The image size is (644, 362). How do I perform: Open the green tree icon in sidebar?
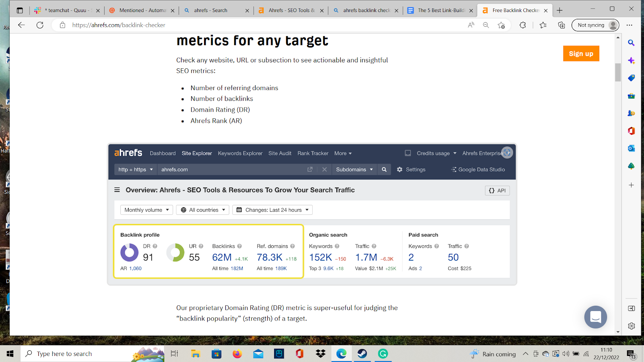point(631,166)
